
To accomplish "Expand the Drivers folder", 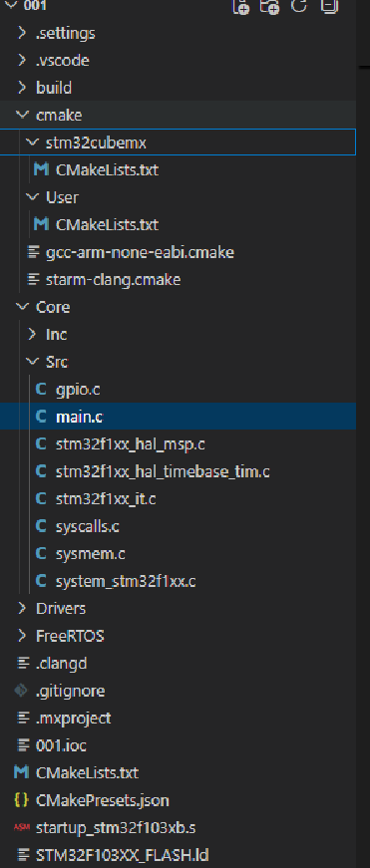I will pos(22,608).
